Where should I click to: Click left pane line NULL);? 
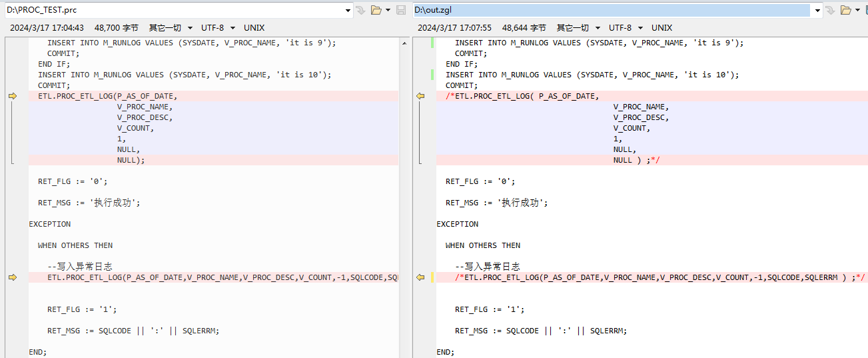click(131, 160)
